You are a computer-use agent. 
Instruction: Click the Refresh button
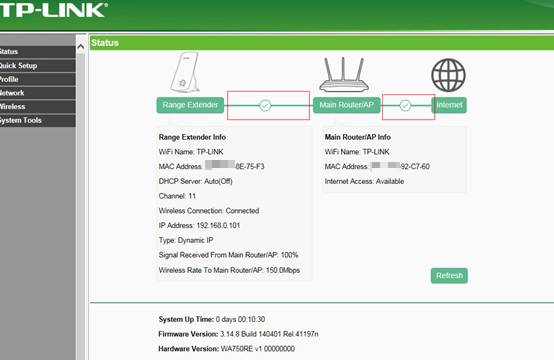[449, 276]
